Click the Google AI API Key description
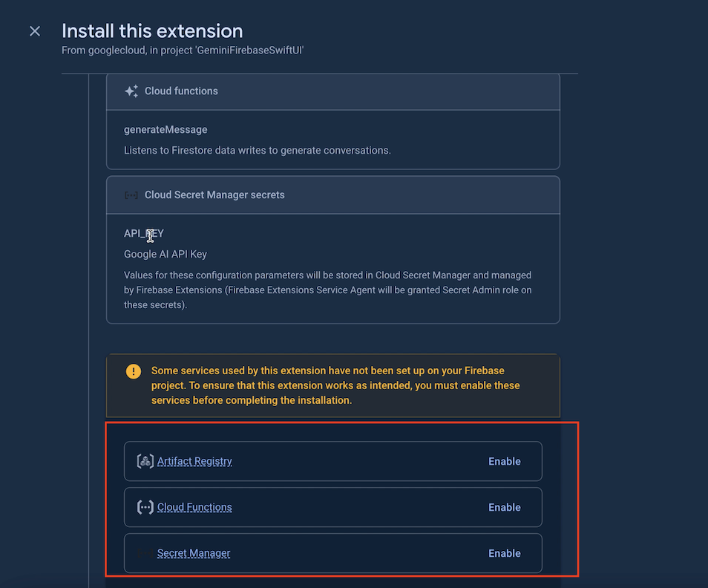 click(165, 254)
